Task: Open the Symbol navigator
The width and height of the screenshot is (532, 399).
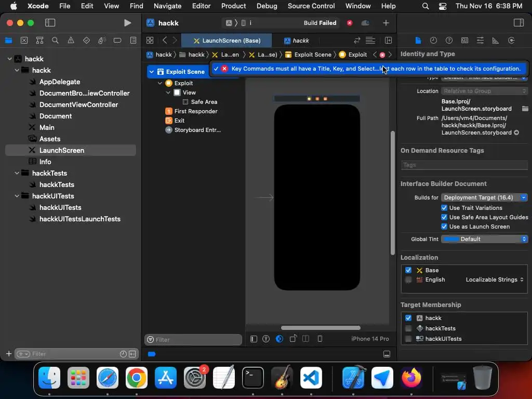Action: coord(39,41)
